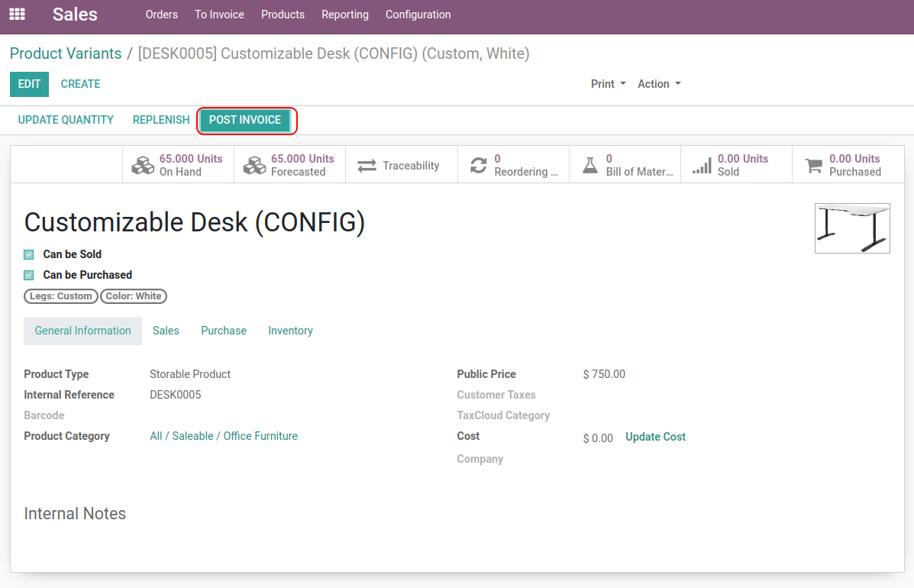
Task: Open Traceability via the arrows icon
Action: click(x=367, y=166)
